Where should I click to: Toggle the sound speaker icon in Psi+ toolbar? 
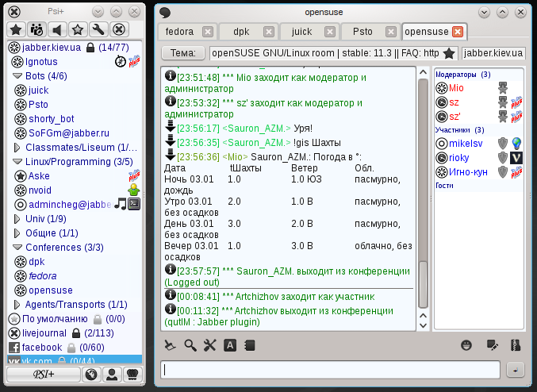[x=57, y=29]
